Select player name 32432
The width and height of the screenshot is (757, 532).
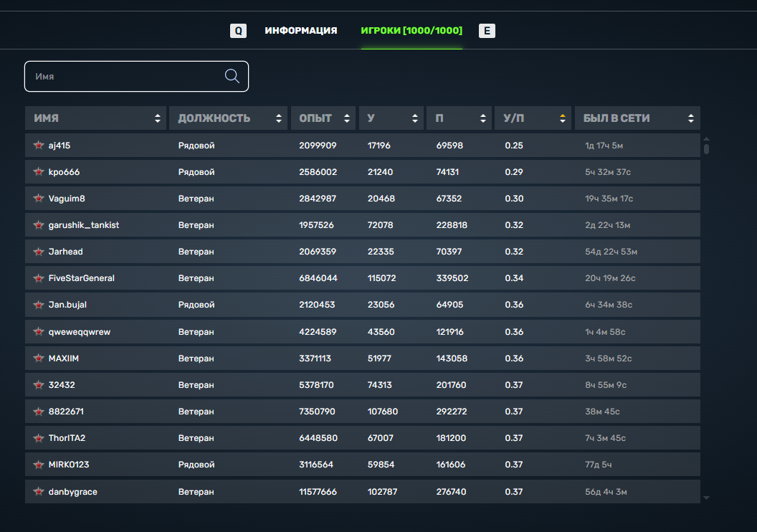62,385
